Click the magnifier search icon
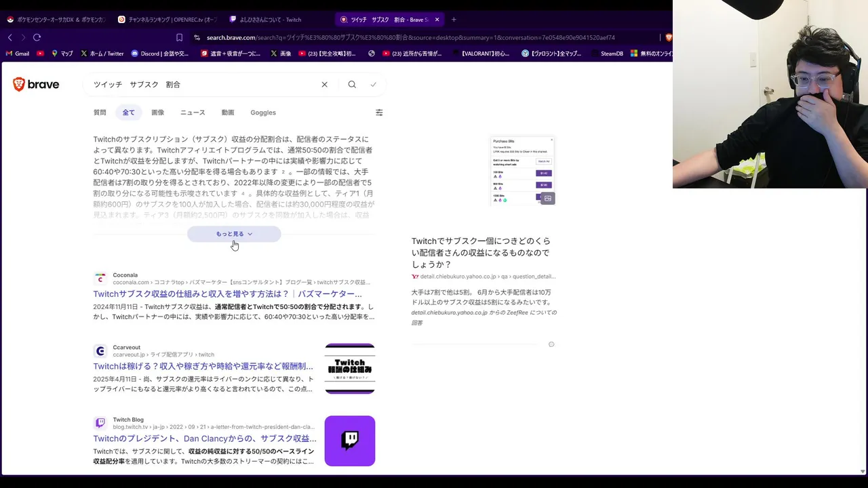 coord(352,85)
